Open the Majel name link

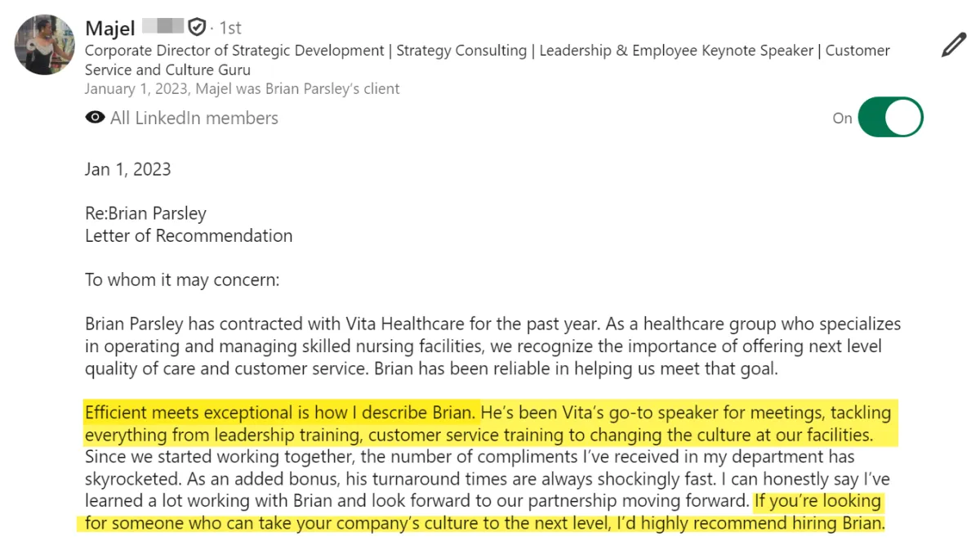110,28
